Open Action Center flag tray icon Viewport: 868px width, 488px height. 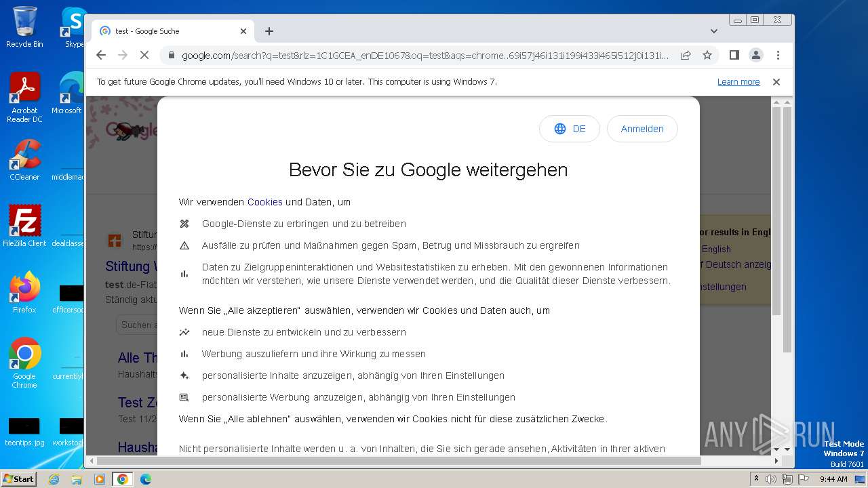(x=803, y=479)
